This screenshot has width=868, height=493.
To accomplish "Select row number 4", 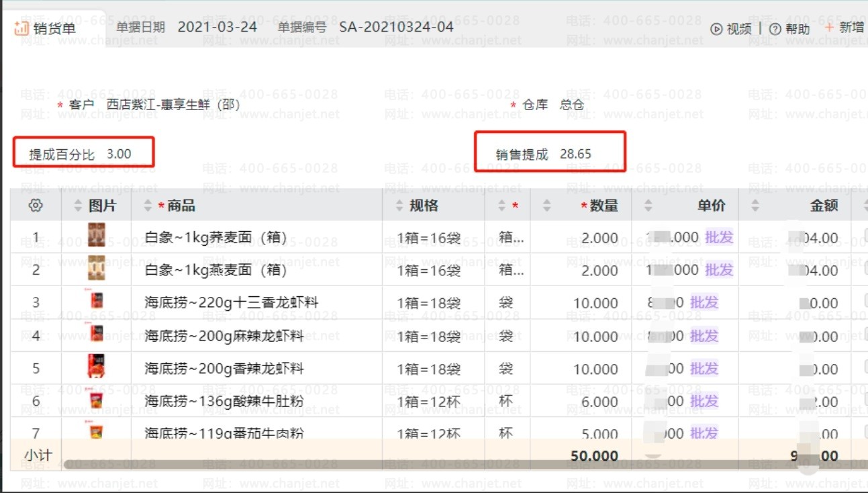I will tap(36, 336).
